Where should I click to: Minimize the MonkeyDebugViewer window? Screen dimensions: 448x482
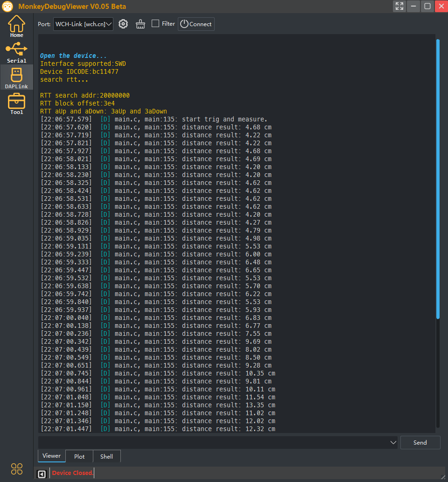[x=413, y=6]
